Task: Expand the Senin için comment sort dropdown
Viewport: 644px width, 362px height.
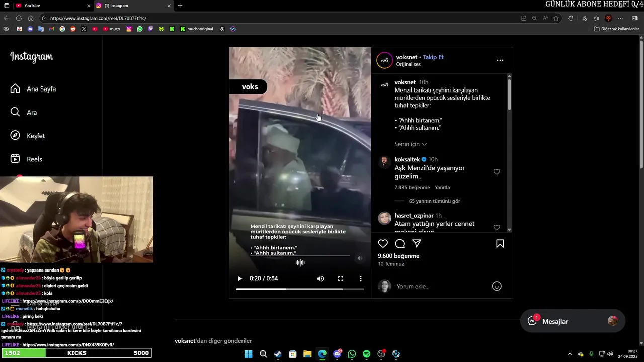Action: pyautogui.click(x=411, y=144)
